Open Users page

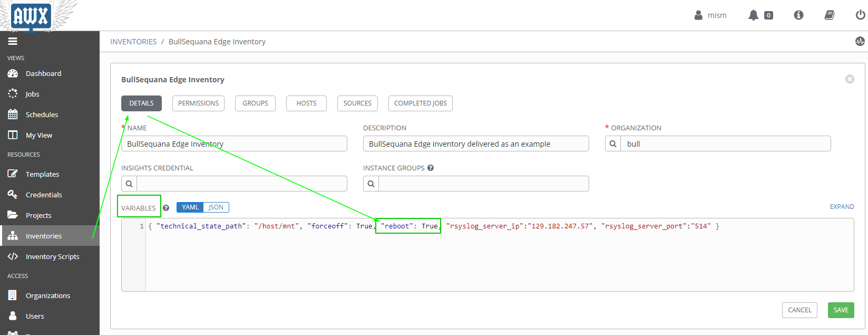(x=35, y=316)
